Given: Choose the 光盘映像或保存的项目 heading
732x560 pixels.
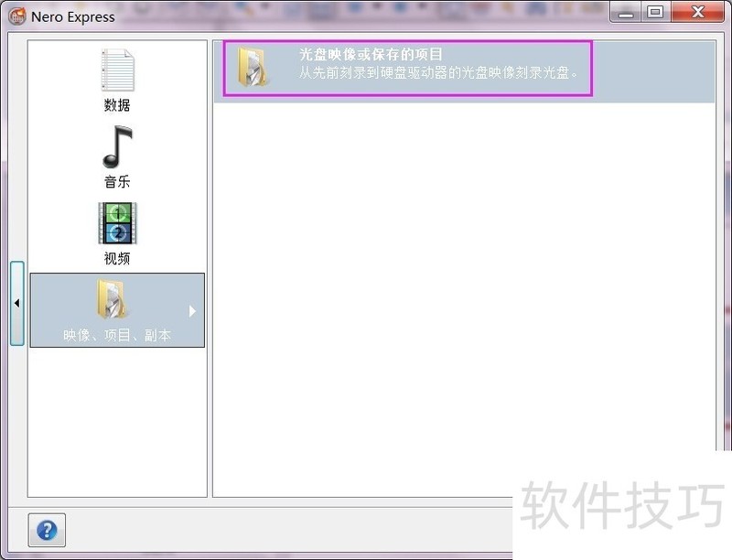Looking at the screenshot, I should pyautogui.click(x=371, y=55).
